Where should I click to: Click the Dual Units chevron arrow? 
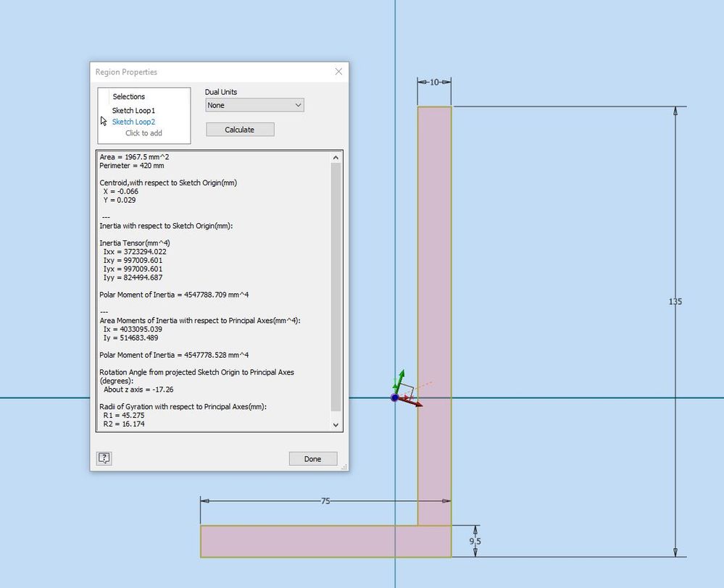(297, 105)
